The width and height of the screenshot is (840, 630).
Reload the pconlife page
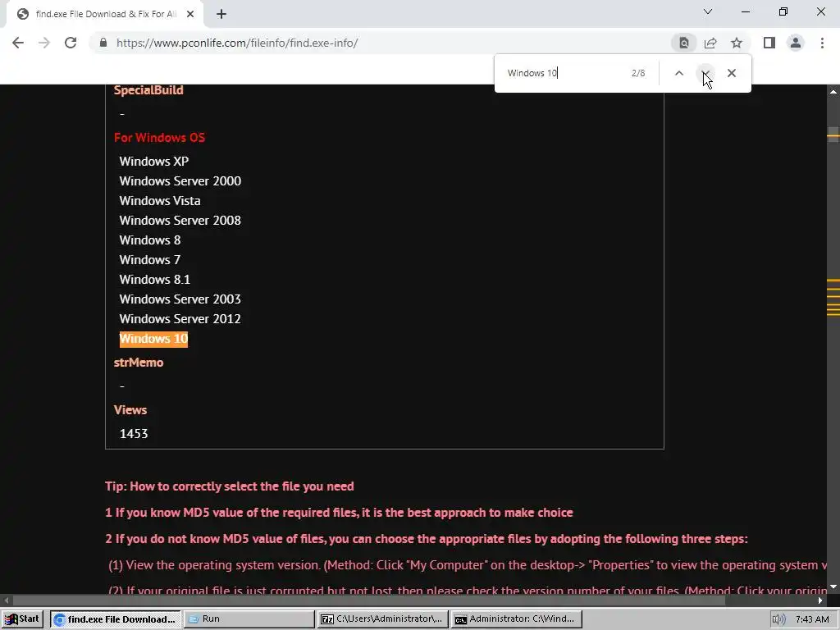[x=71, y=43]
